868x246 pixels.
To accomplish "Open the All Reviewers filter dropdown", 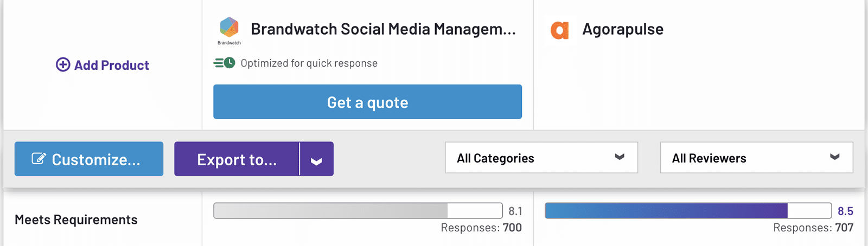I will pyautogui.click(x=756, y=158).
